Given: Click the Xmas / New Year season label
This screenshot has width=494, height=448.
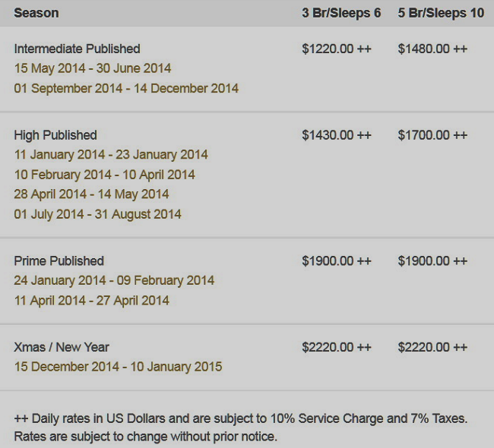Looking at the screenshot, I should (62, 347).
